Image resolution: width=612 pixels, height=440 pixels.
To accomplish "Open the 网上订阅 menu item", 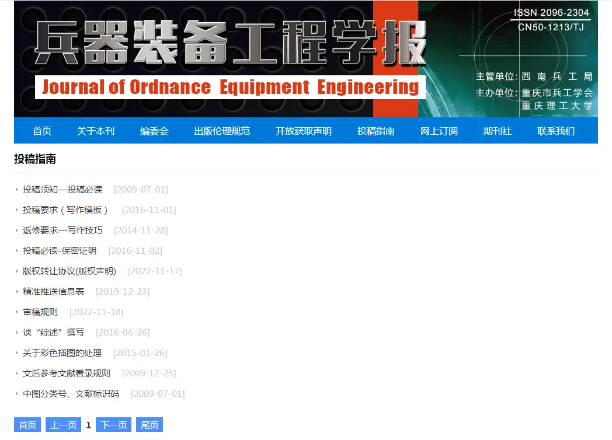I will 439,131.
